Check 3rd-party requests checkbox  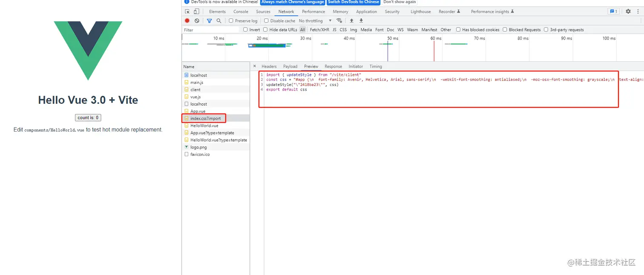(546, 29)
